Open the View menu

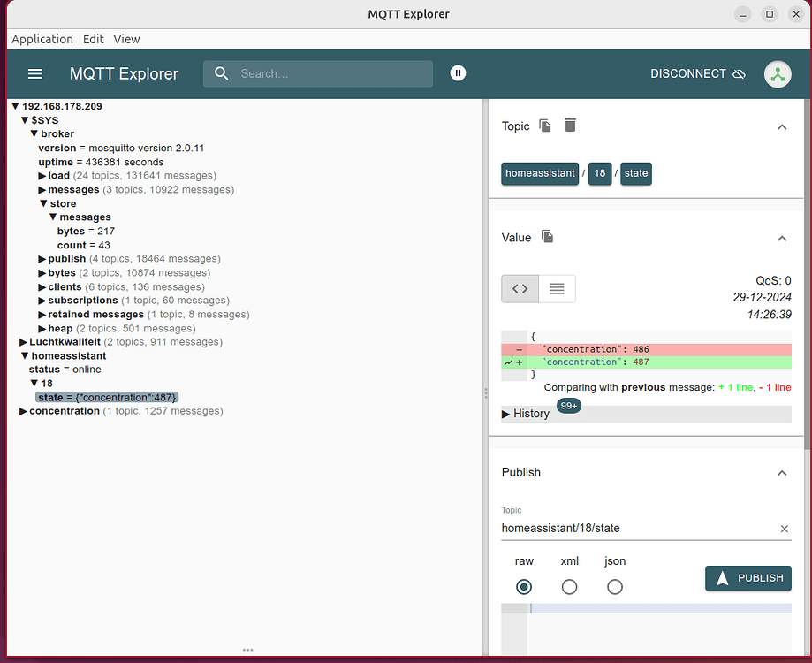coord(126,39)
